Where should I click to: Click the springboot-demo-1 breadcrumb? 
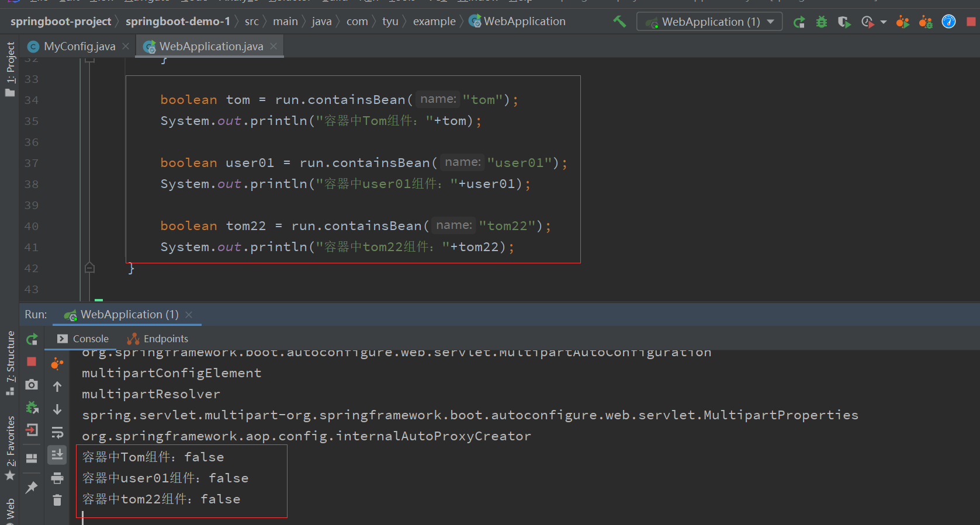click(178, 22)
